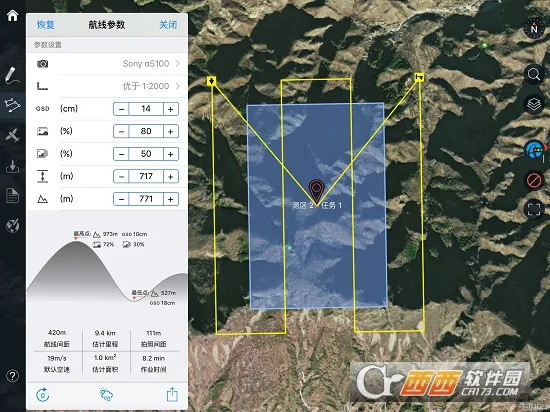The width and height of the screenshot is (550, 412).
Task: Click 恢复 to restore parameters
Action: click(x=46, y=25)
